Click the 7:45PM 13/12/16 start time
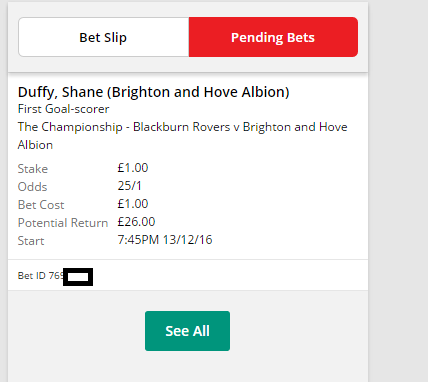This screenshot has height=382, width=428. coord(165,240)
